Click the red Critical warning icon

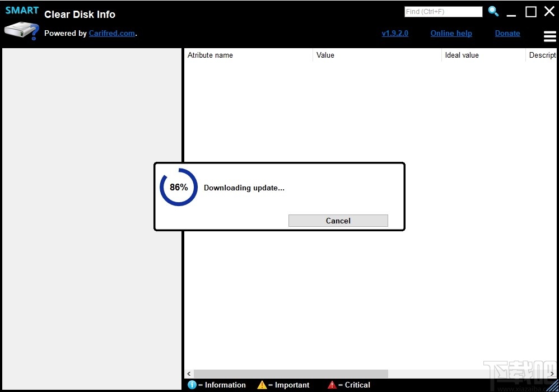(x=332, y=385)
